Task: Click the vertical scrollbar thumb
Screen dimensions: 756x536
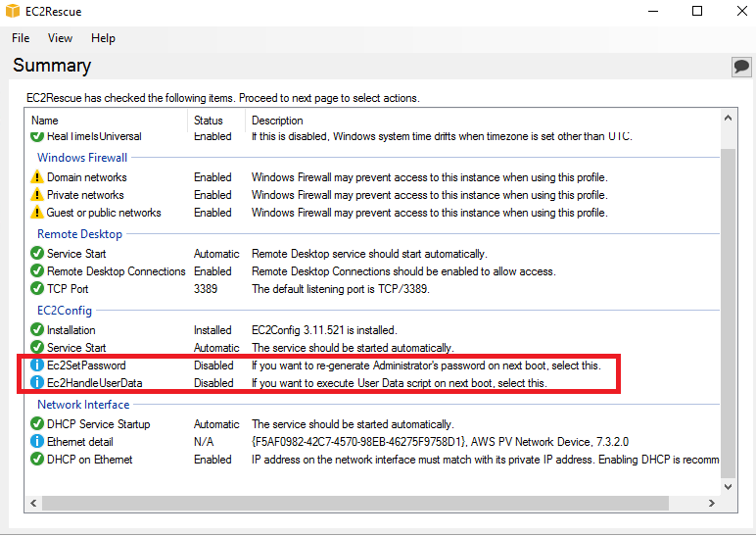Action: (728, 314)
